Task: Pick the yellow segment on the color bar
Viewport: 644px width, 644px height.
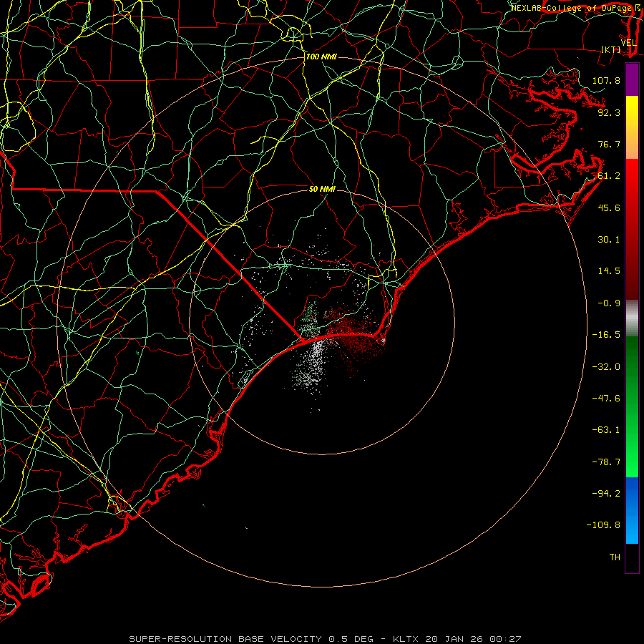Action: pyautogui.click(x=632, y=107)
